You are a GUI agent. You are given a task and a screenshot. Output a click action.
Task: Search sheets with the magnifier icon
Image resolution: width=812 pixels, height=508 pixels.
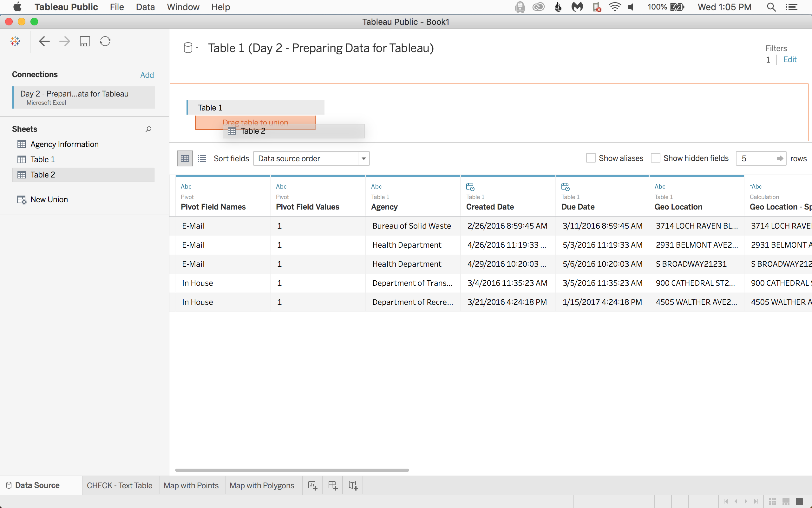(x=148, y=129)
